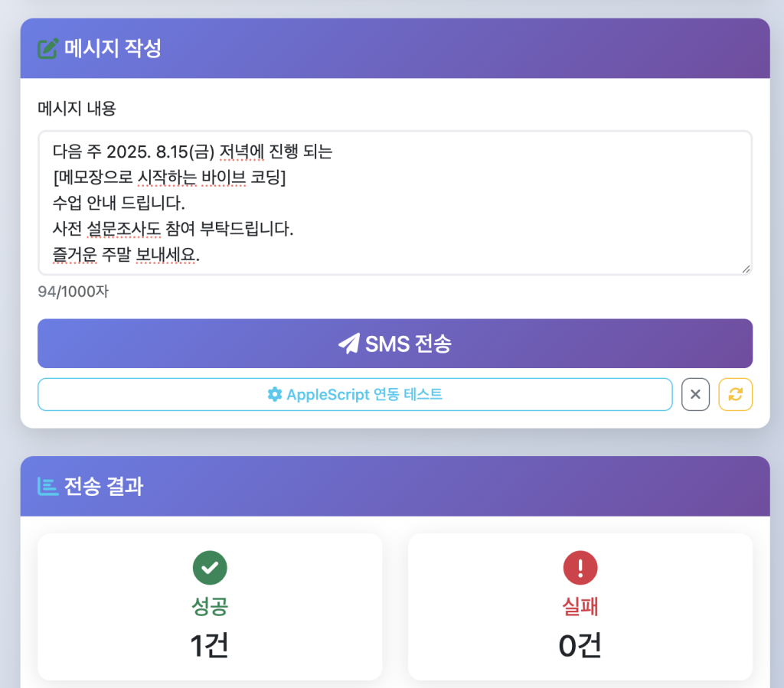Run the AppleScript 연동 테스트 button
This screenshot has width=784, height=688.
point(355,394)
